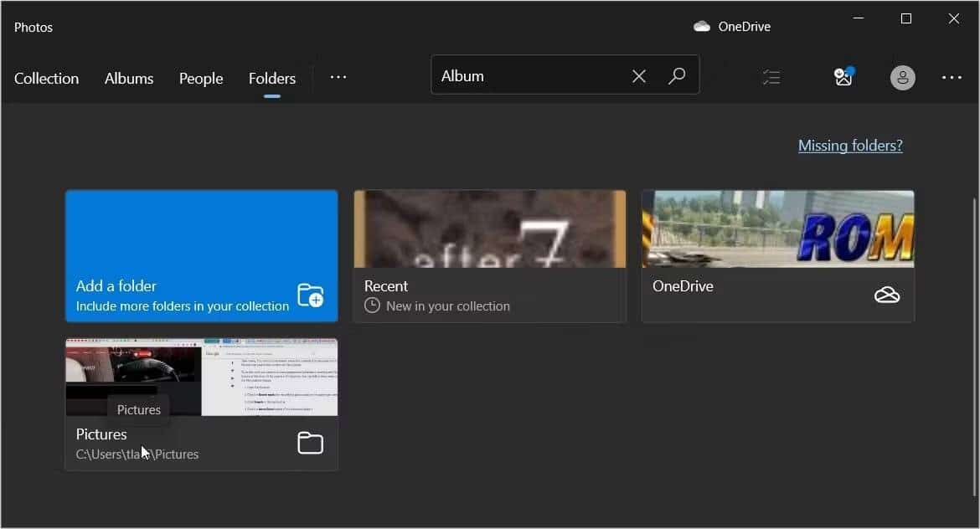Screen dimensions: 980x529
Task: Enable multi-select mode icon
Action: (x=771, y=76)
